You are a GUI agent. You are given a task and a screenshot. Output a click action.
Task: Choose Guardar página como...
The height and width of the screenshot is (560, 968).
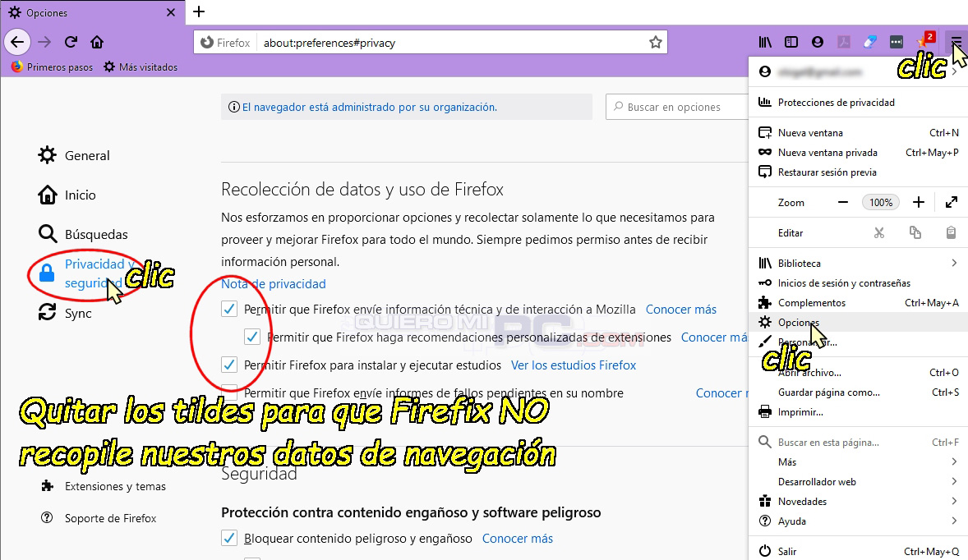[x=858, y=392]
